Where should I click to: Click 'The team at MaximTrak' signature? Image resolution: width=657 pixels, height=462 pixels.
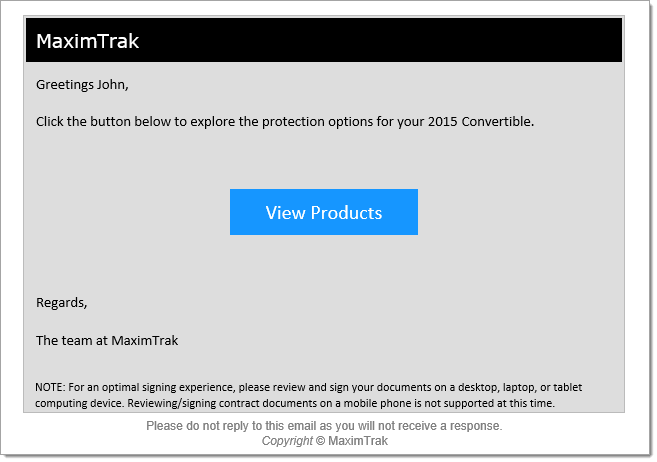(107, 341)
